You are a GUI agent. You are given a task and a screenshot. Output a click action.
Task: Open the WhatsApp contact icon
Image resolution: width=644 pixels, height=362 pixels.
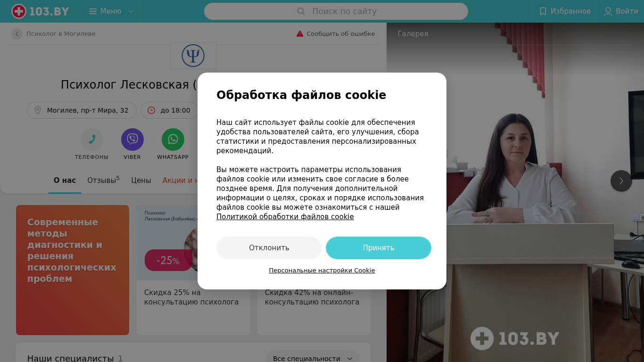pos(173,140)
